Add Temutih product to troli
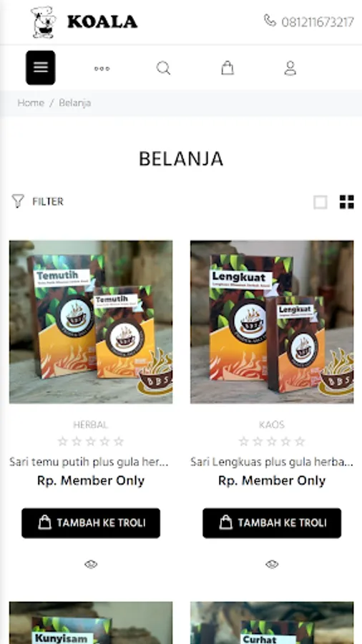Image resolution: width=362 pixels, height=644 pixels. [91, 523]
